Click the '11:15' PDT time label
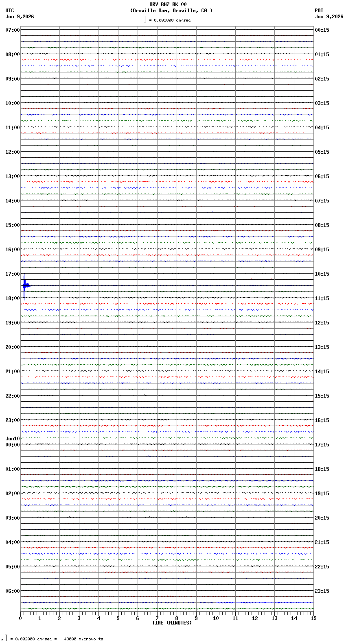Viewport: 346px width, 644px height. point(322,298)
